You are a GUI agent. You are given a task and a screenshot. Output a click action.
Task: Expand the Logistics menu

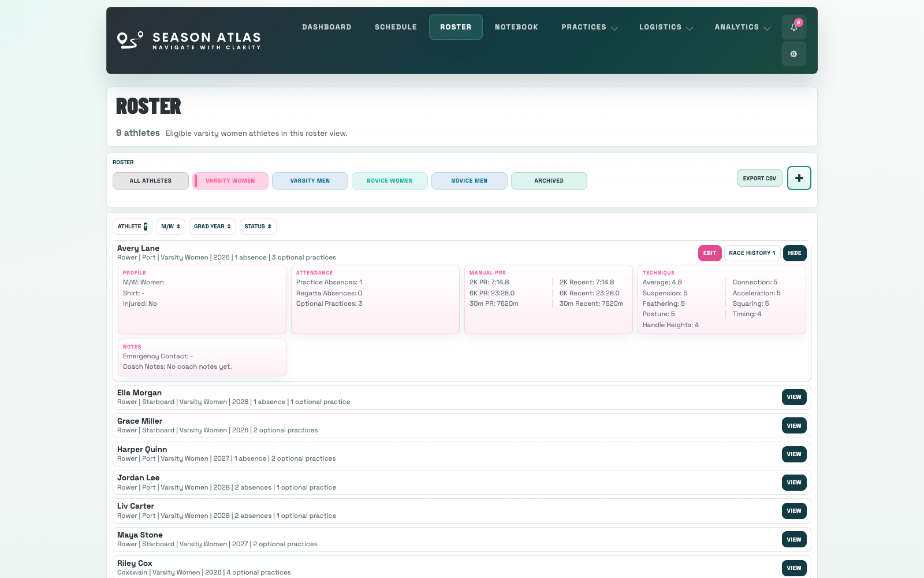click(x=666, y=27)
